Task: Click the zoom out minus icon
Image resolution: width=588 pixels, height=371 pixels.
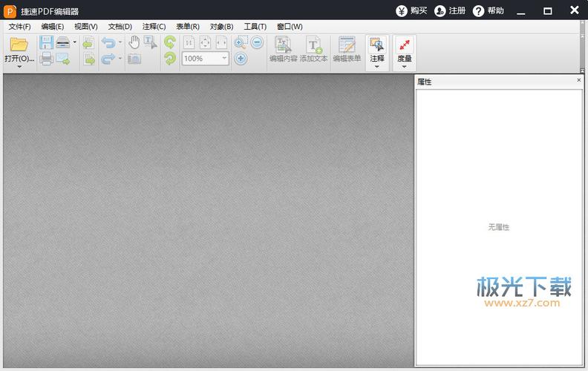Action: (x=257, y=42)
